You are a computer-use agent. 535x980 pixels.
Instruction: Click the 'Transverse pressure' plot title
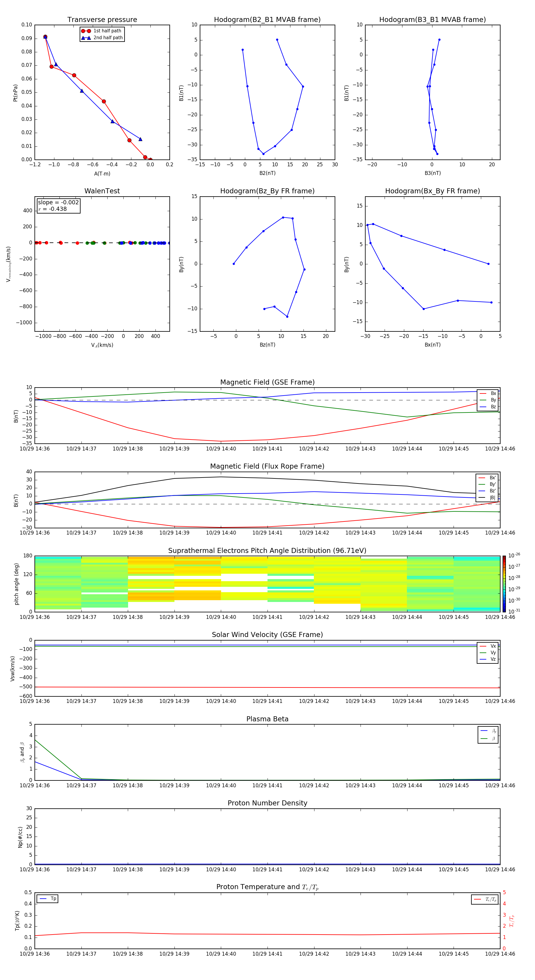click(x=102, y=20)
